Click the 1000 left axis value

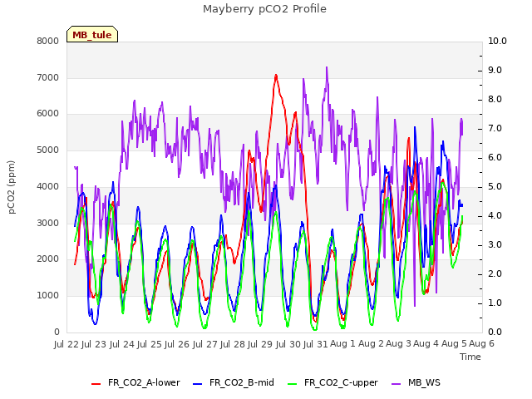tap(48, 296)
